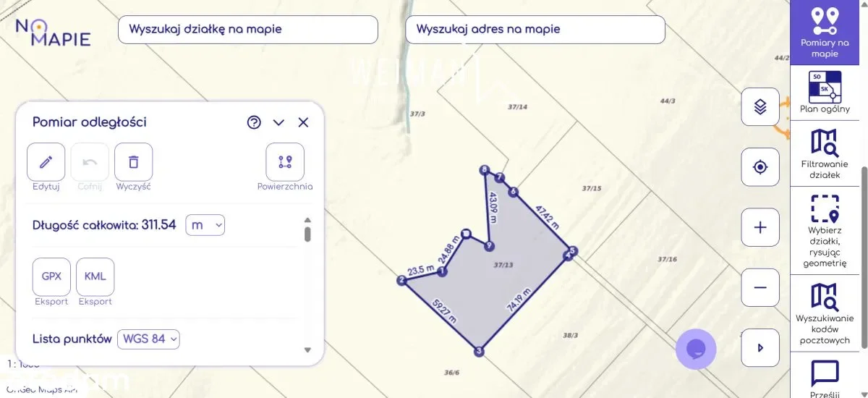Open the length unit dropdown
Screen dimensions: 868x398
(205, 225)
